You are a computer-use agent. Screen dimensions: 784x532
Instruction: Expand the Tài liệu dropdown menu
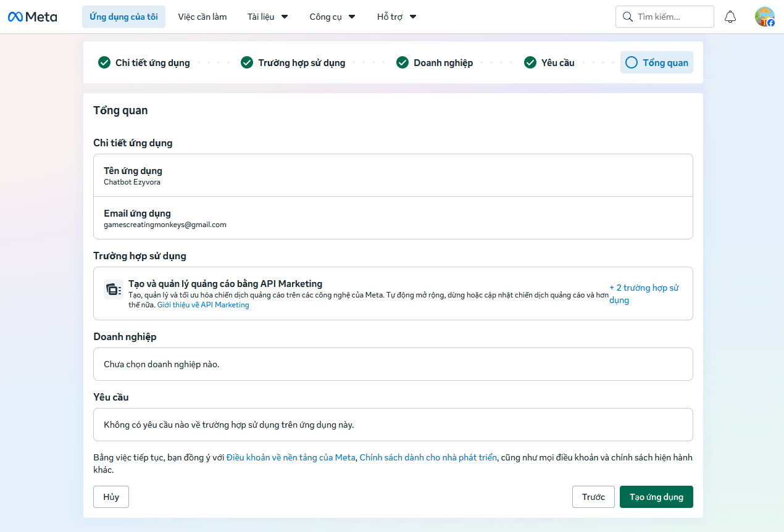[268, 17]
